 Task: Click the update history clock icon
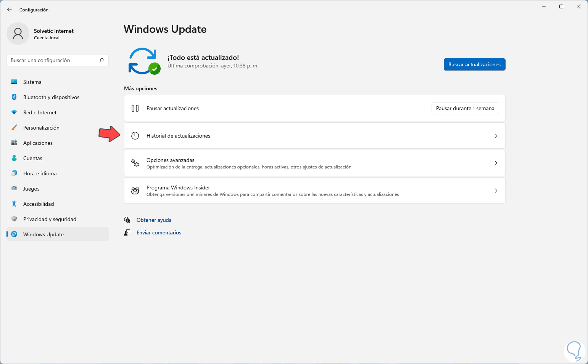(135, 136)
